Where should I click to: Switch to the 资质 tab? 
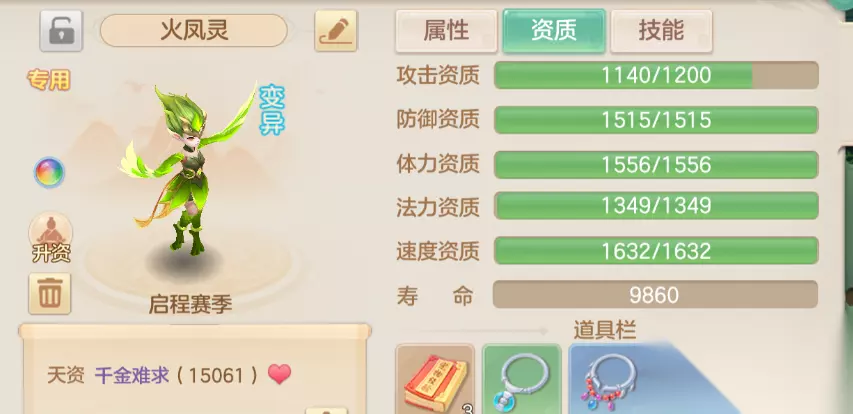coord(554,31)
